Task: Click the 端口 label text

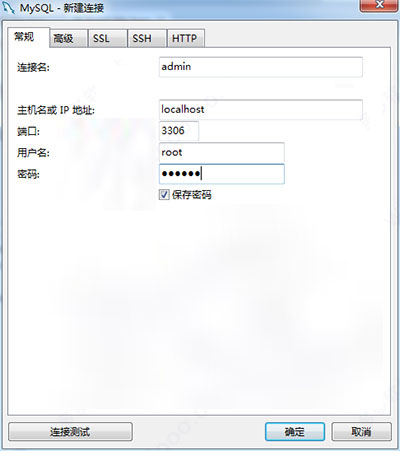Action: (28, 131)
